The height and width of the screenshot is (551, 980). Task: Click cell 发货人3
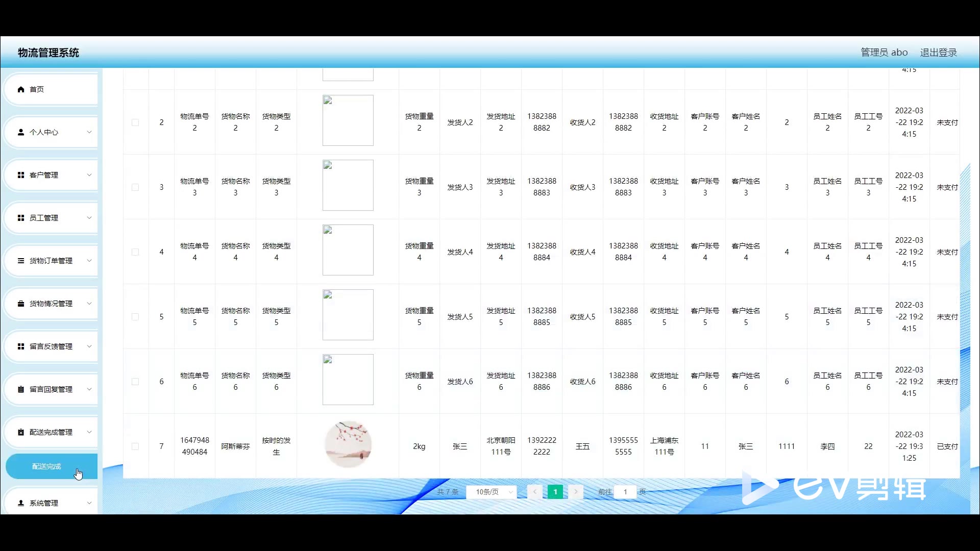click(460, 187)
